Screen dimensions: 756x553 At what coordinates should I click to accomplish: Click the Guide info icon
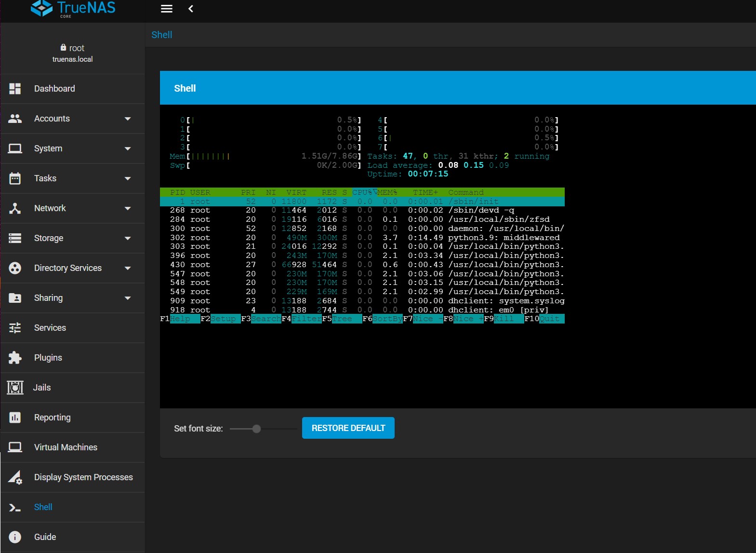coord(15,537)
